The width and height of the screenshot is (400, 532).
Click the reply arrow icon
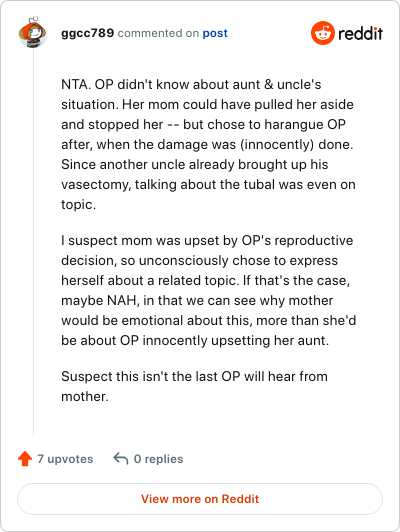pyautogui.click(x=120, y=458)
